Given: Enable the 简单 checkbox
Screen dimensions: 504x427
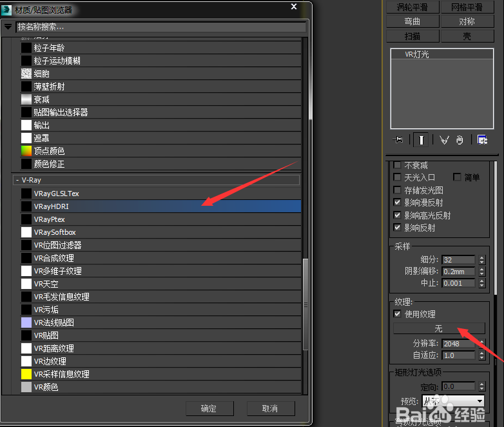Looking at the screenshot, I should [x=457, y=177].
